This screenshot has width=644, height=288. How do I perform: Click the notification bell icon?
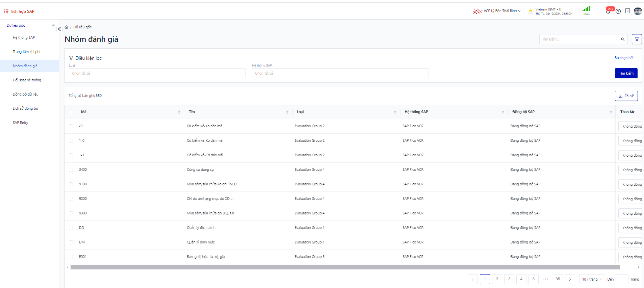[x=608, y=11]
